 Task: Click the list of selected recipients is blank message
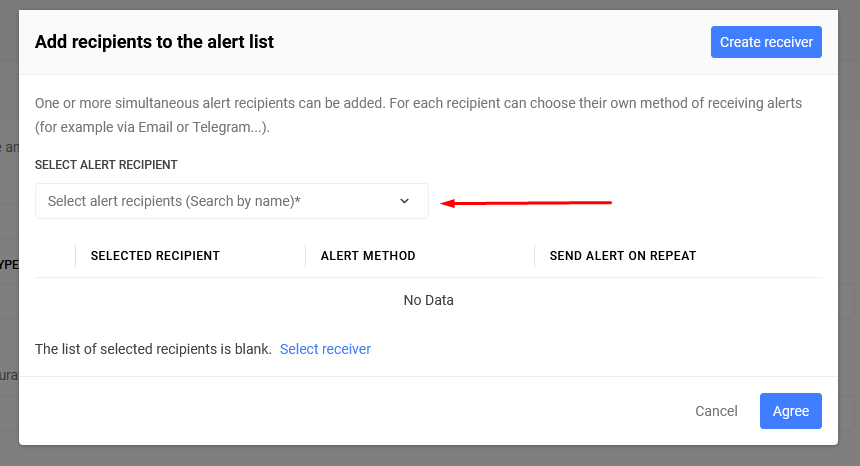[154, 349]
